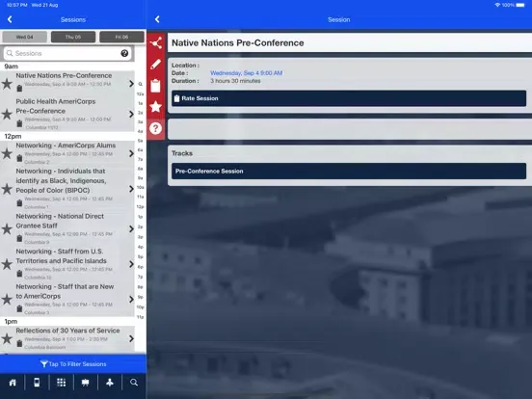532x399 pixels.
Task: Star the Reflections of 30 Years of Service session
Action: pyautogui.click(x=7, y=338)
